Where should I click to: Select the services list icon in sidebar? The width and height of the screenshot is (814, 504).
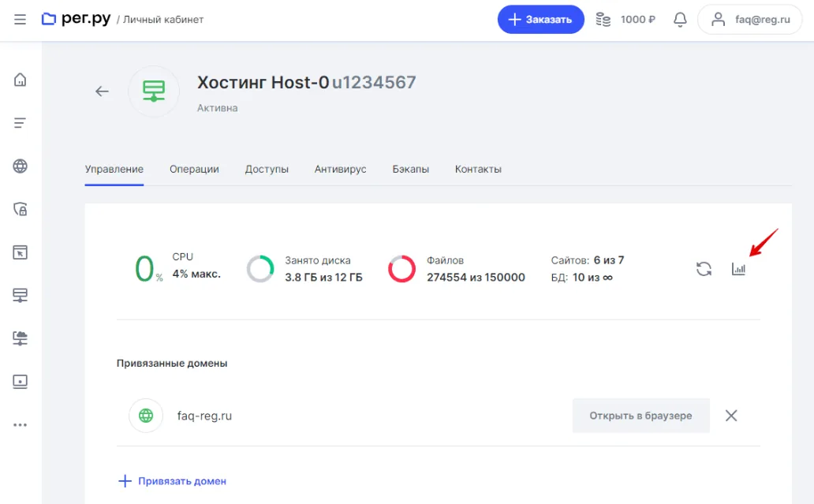[20, 122]
